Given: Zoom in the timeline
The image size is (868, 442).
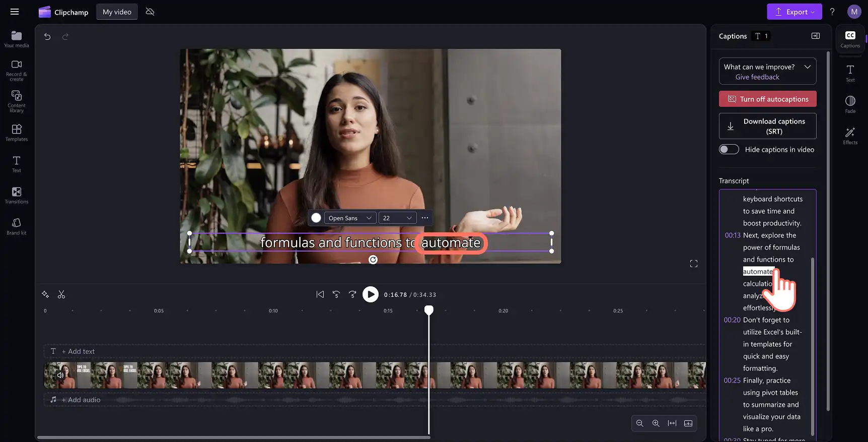Looking at the screenshot, I should point(656,423).
